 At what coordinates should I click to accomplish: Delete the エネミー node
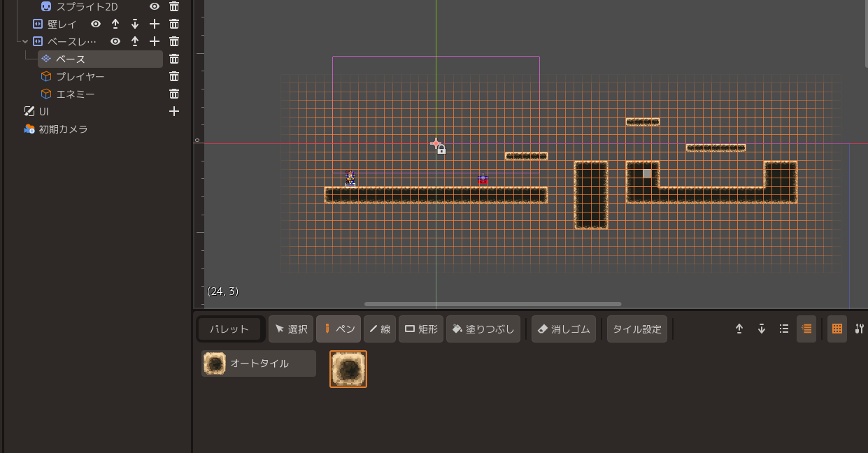tap(174, 94)
